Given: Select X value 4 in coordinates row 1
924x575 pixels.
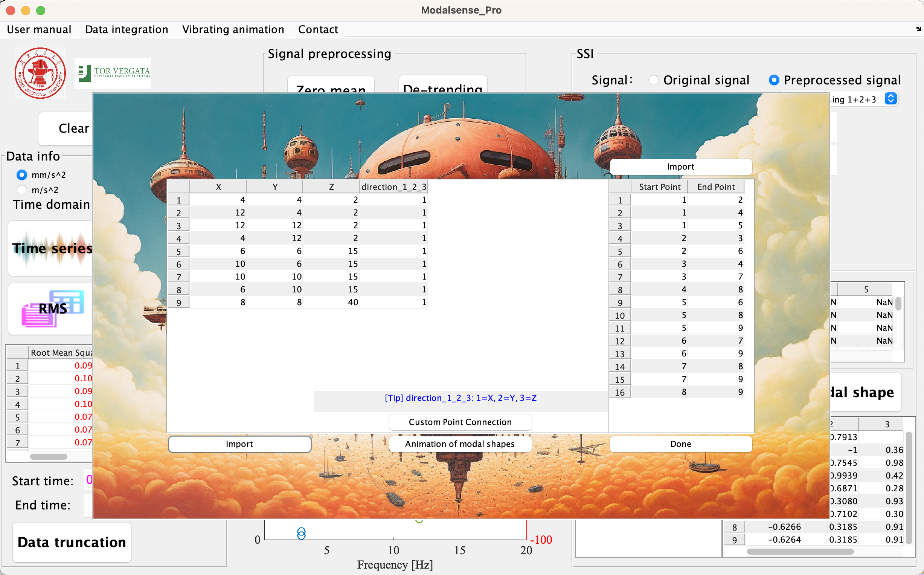Looking at the screenshot, I should (218, 200).
